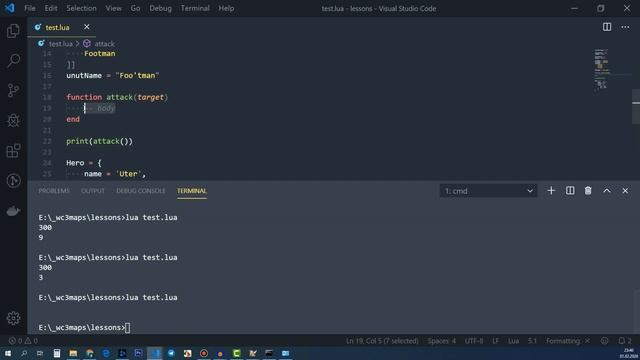The width and height of the screenshot is (640, 360).
Task: Click the Formatting status bar item
Action: click(568, 341)
